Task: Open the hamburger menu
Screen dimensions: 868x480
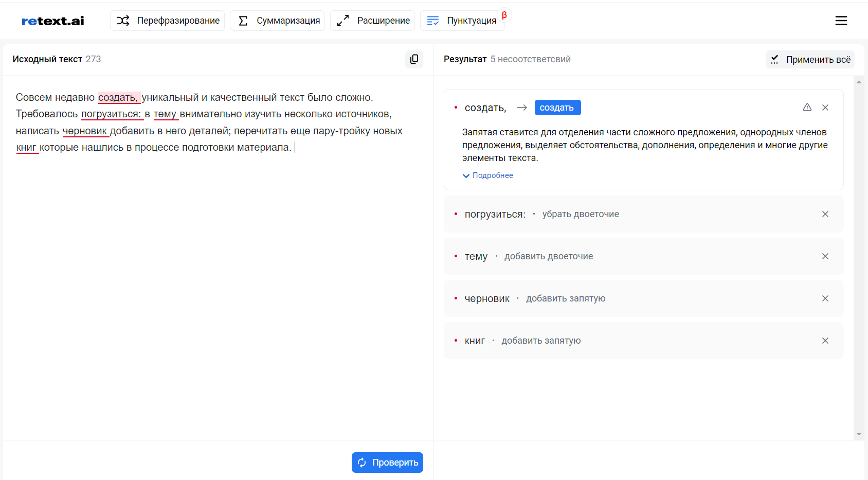Action: coord(841,21)
